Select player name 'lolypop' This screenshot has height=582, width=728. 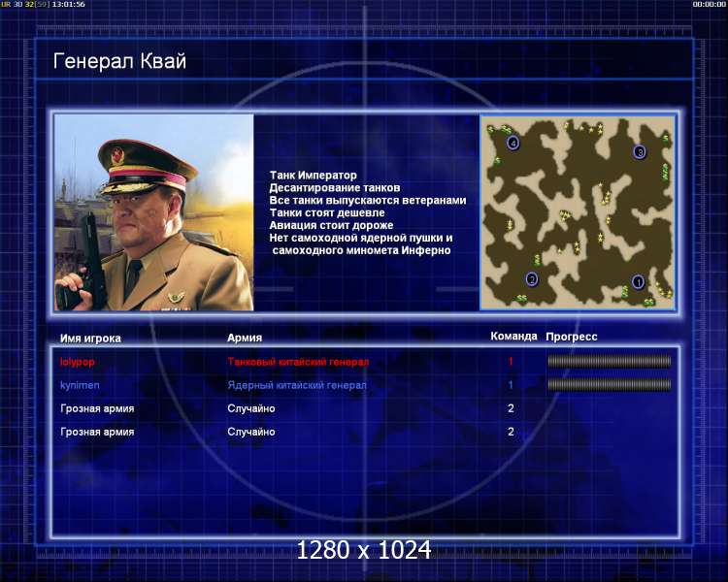77,362
